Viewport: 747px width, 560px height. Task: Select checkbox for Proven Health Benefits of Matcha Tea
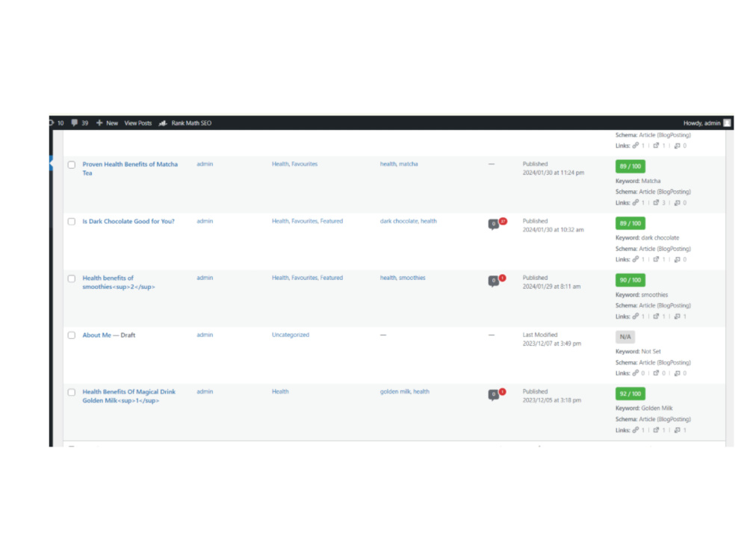(x=72, y=165)
